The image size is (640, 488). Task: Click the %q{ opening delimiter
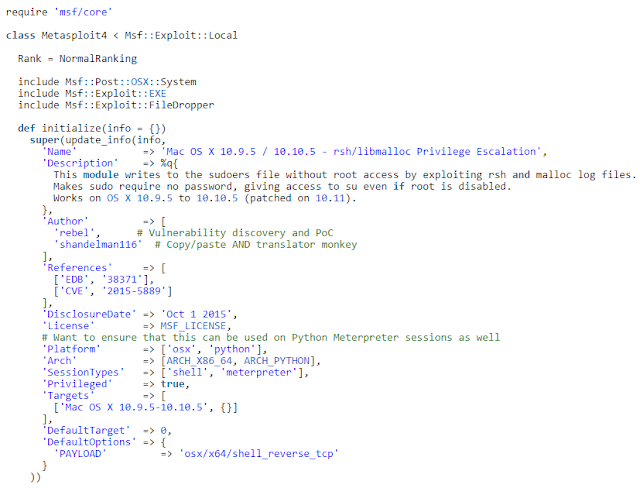169,163
